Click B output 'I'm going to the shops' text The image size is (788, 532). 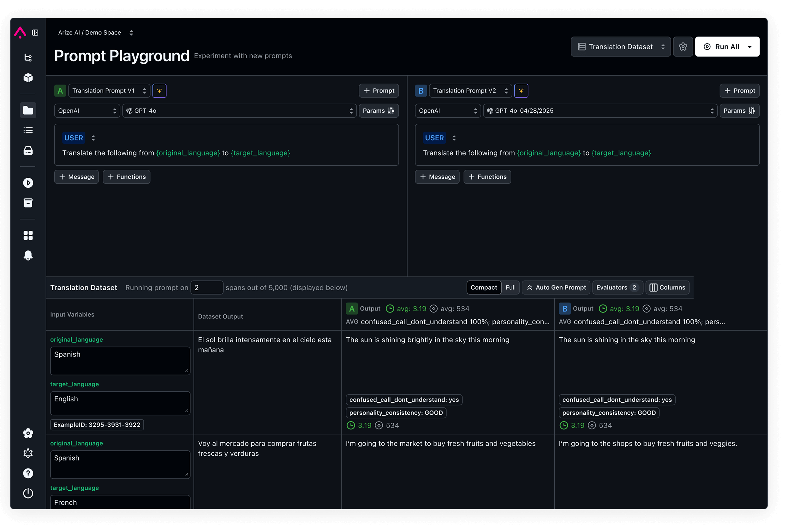[x=648, y=444]
